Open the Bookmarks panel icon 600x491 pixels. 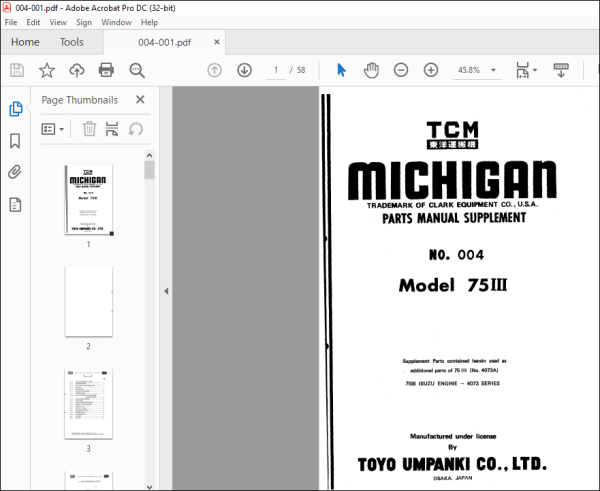(x=15, y=141)
